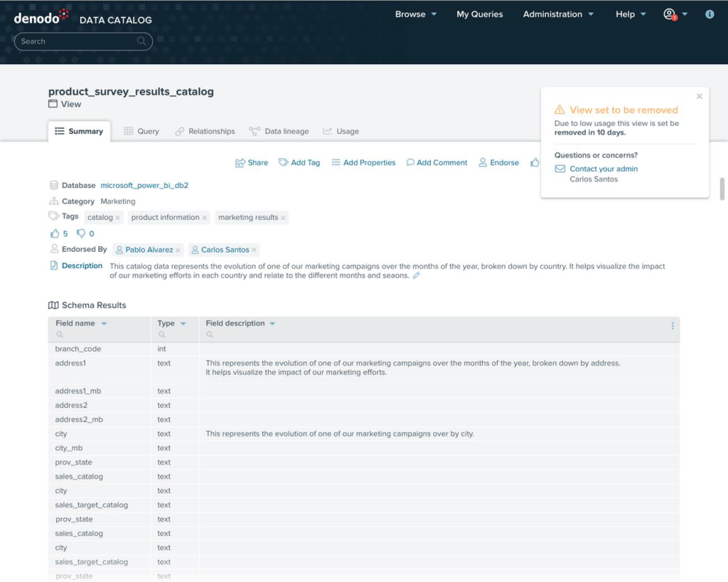Open the microsoft_power_bi_db2 database link

[x=144, y=186]
